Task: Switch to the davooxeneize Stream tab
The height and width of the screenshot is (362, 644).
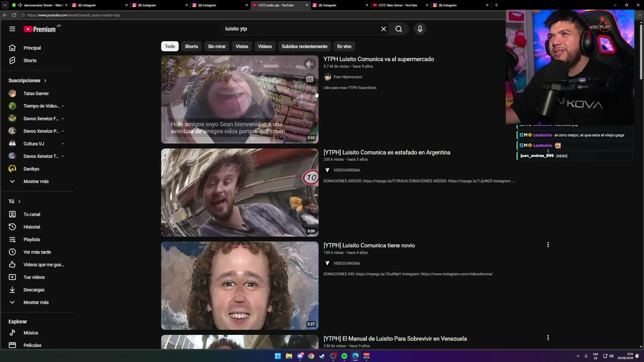Action: pos(39,5)
